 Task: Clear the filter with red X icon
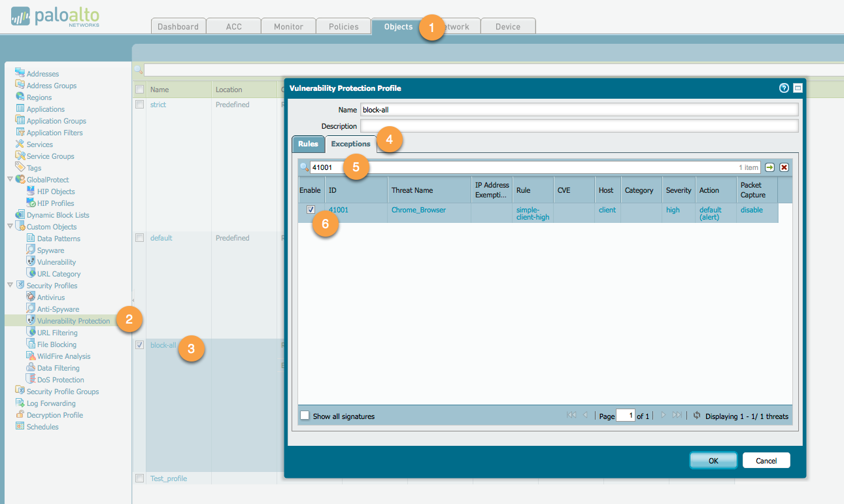(x=784, y=167)
